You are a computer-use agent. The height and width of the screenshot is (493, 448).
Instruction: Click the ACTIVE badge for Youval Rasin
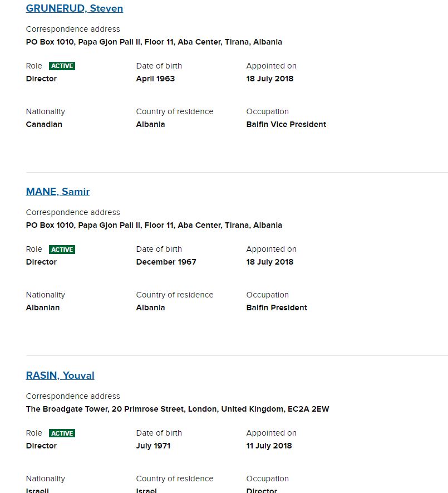point(62,433)
